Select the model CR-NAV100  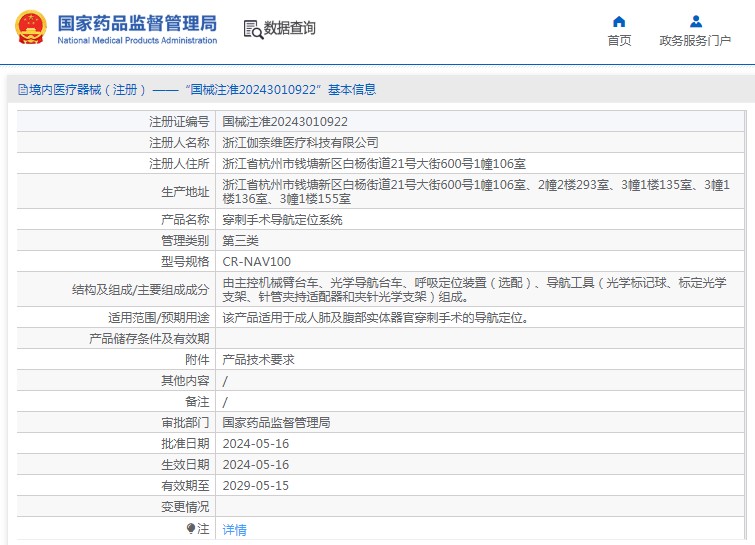pyautogui.click(x=256, y=261)
